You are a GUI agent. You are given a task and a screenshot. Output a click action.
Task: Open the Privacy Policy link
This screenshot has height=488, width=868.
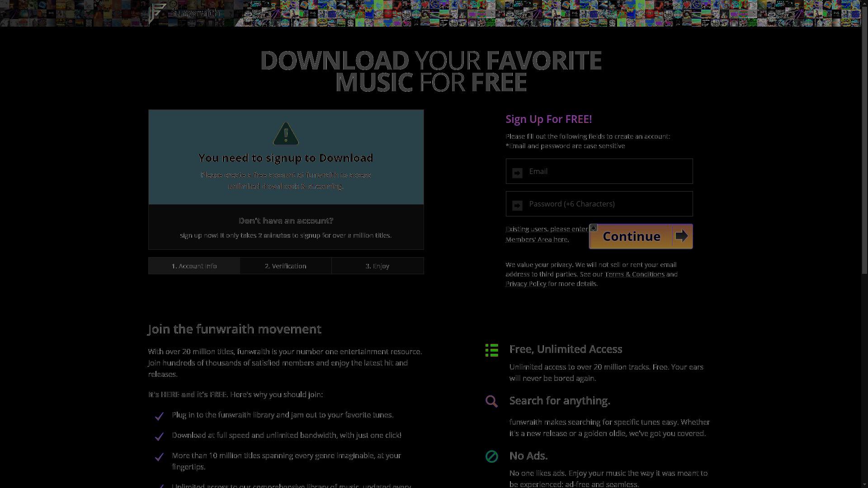(x=526, y=284)
